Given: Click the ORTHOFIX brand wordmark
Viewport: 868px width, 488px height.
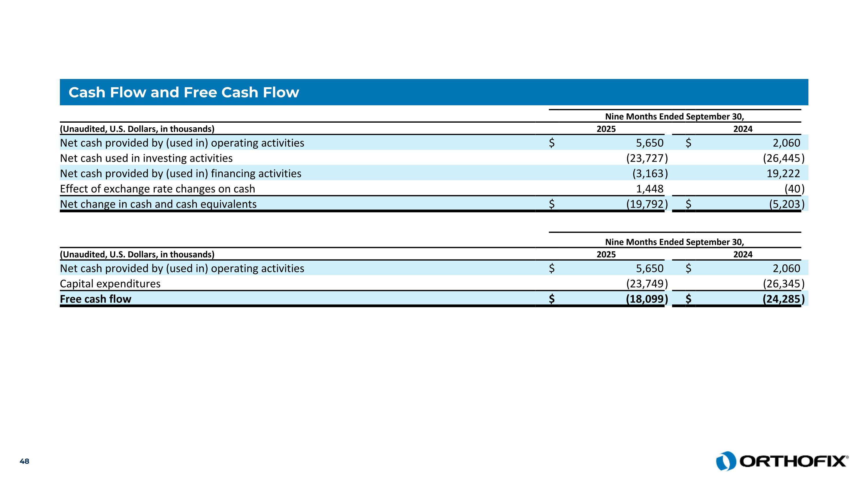Looking at the screenshot, I should click(794, 461).
